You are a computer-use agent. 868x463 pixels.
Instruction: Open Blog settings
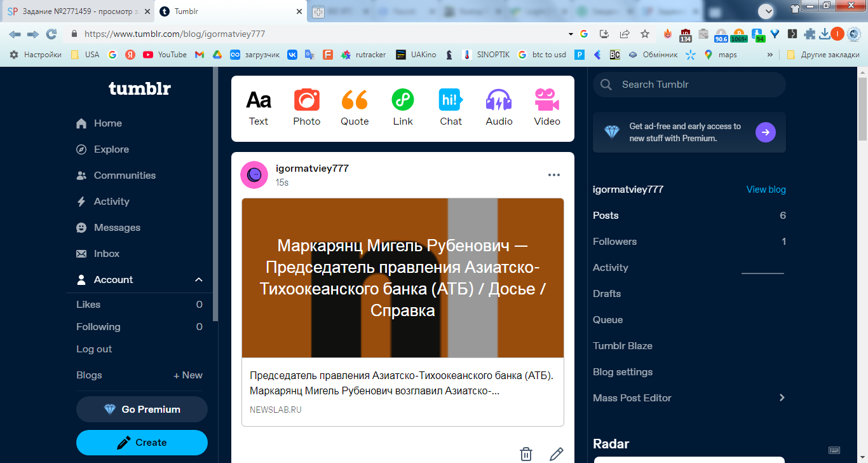coord(623,372)
